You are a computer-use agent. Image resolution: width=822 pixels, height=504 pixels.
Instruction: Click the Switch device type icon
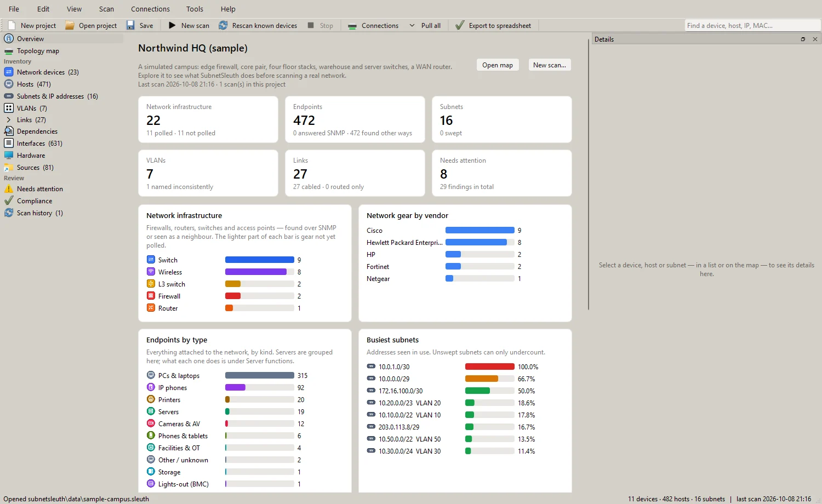[x=151, y=260]
